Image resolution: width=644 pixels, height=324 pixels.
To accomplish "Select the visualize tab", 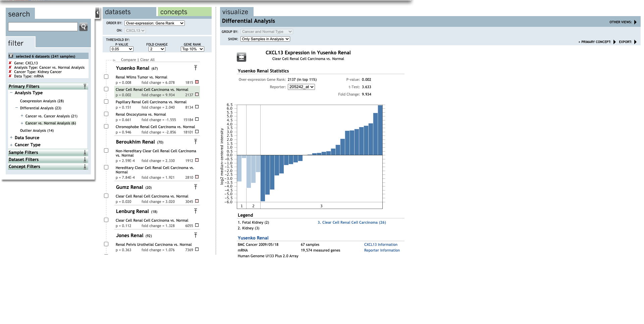I will click(237, 12).
